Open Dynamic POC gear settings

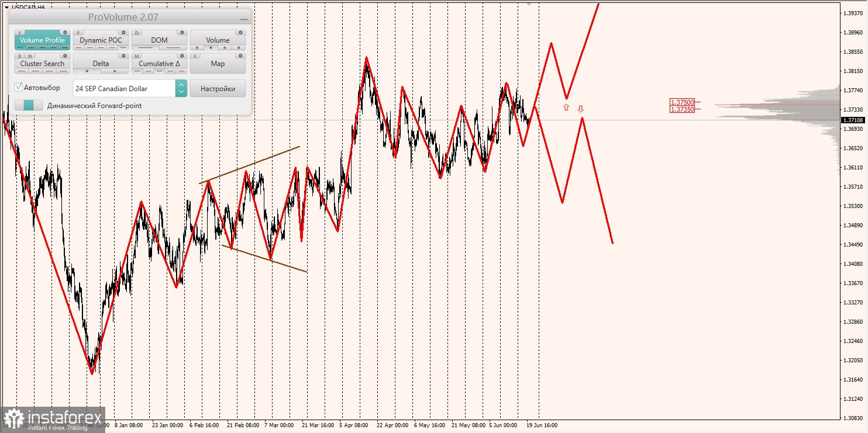123,32
